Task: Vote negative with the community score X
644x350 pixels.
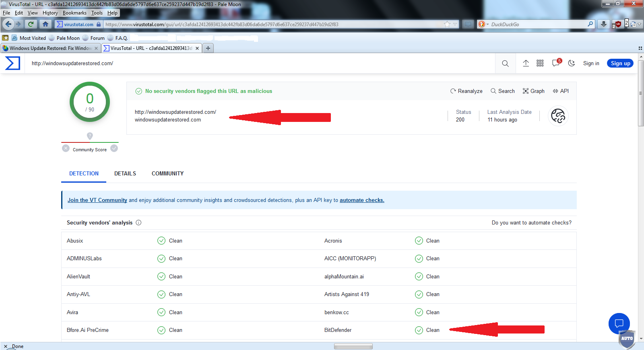Action: (x=66, y=148)
